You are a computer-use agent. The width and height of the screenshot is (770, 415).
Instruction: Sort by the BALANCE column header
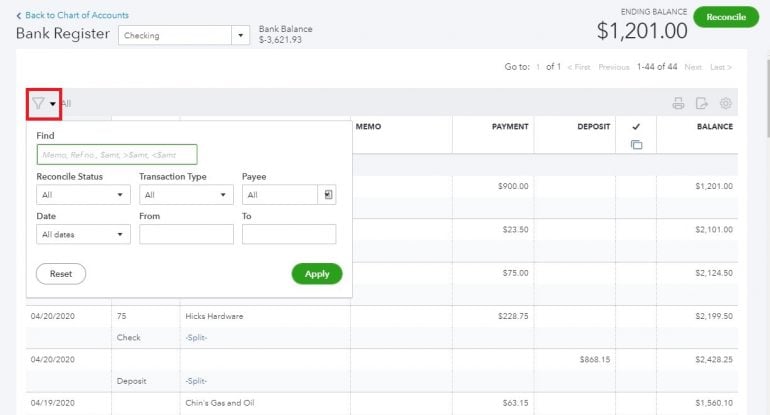pyautogui.click(x=714, y=127)
